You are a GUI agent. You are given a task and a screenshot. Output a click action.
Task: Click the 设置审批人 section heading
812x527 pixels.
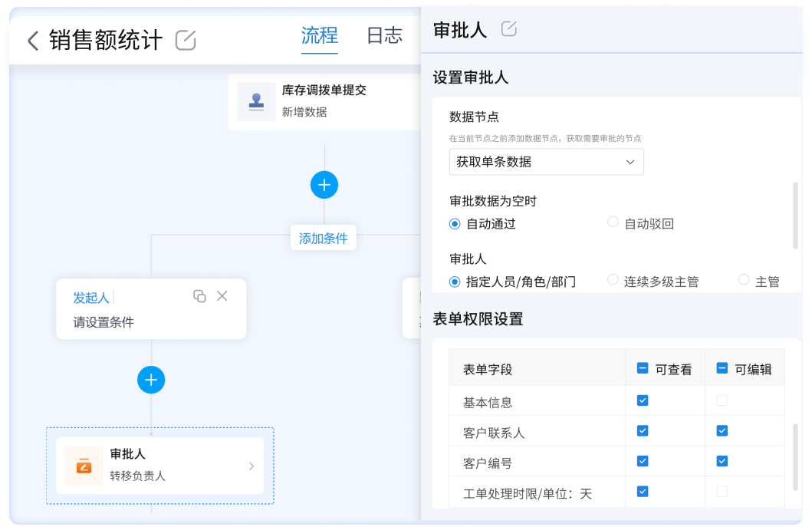(x=471, y=77)
